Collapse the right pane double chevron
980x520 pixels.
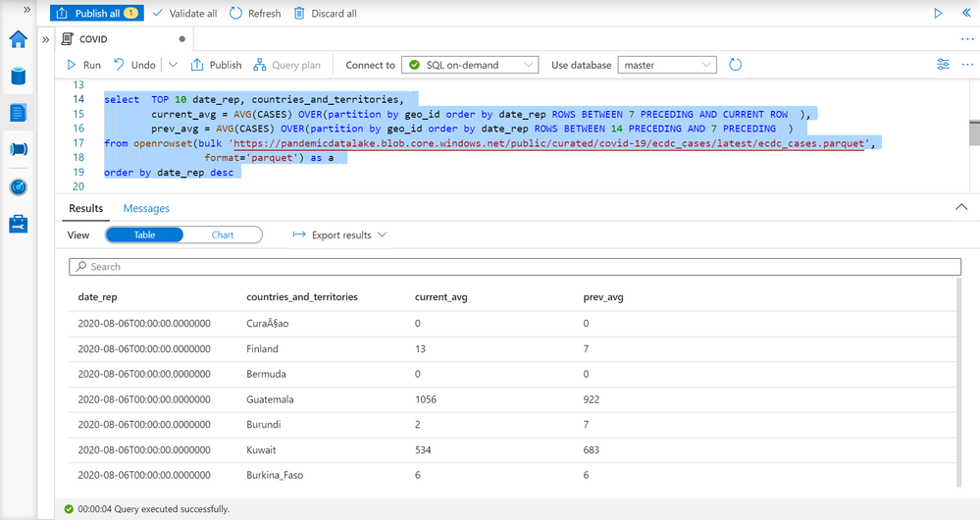[x=966, y=13]
